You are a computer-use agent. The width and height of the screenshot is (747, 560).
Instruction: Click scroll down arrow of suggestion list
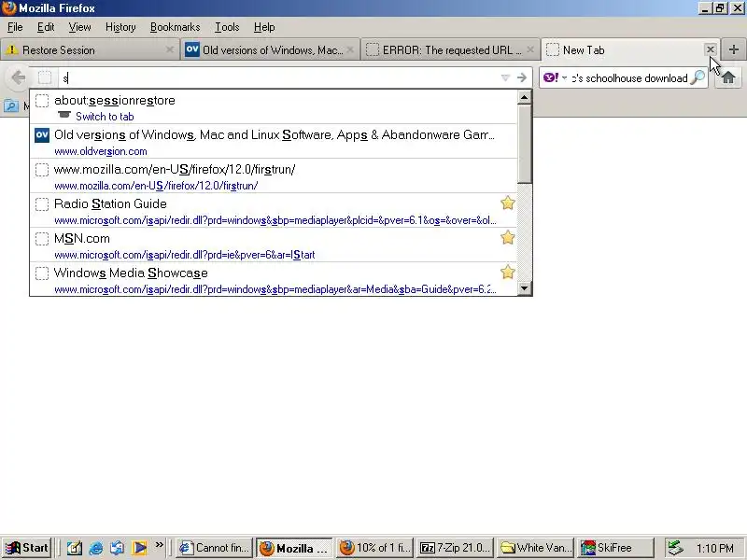coord(524,287)
